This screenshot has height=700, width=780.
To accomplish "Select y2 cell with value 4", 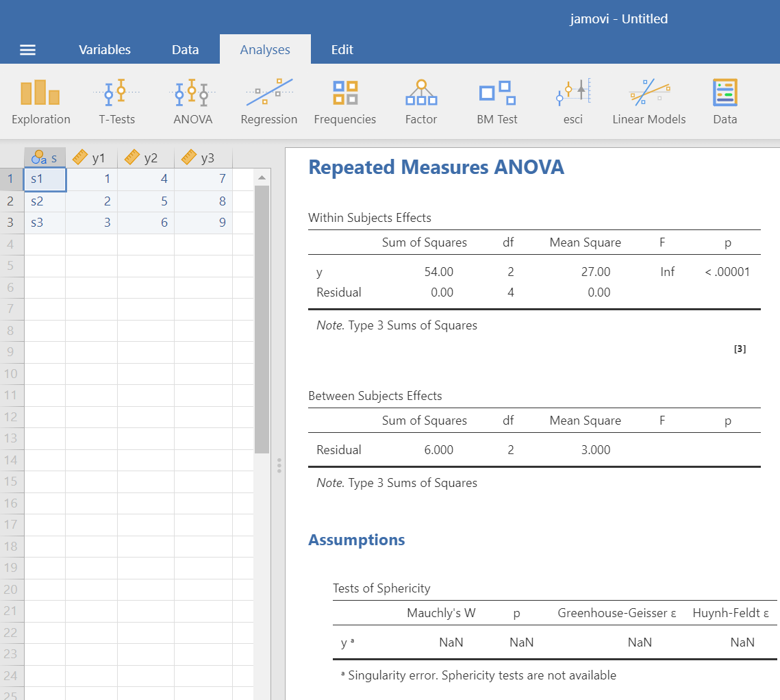I will coord(146,179).
